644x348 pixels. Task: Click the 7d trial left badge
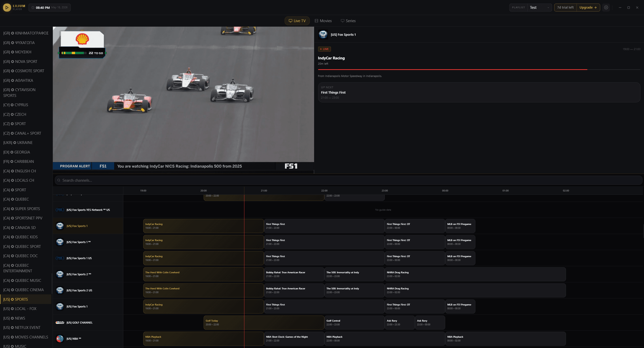(x=565, y=8)
